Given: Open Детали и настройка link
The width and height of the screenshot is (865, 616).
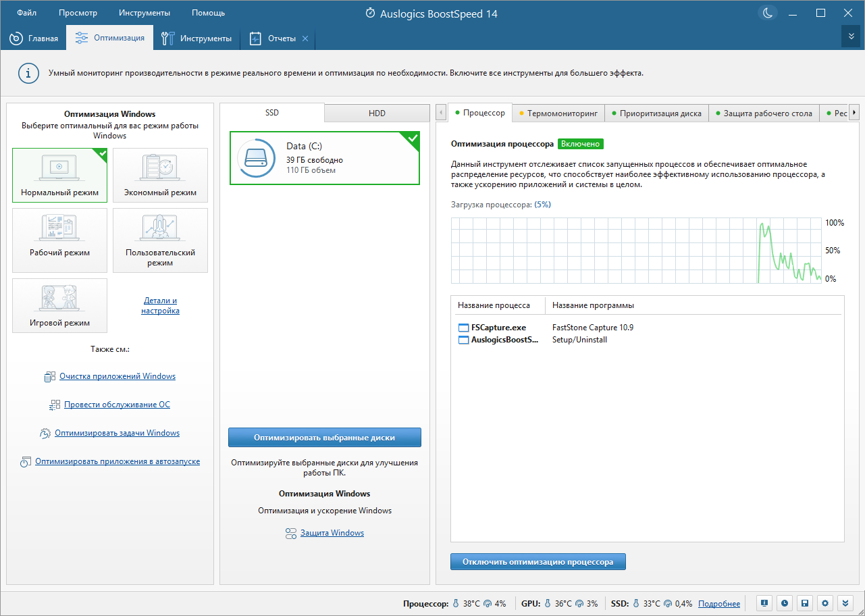Looking at the screenshot, I should (160, 306).
